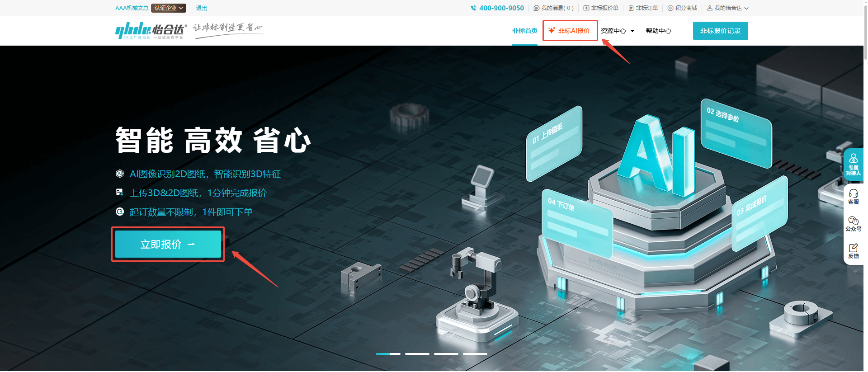Open the 资源中心 dropdown menu
The image size is (868, 372).
[617, 31]
